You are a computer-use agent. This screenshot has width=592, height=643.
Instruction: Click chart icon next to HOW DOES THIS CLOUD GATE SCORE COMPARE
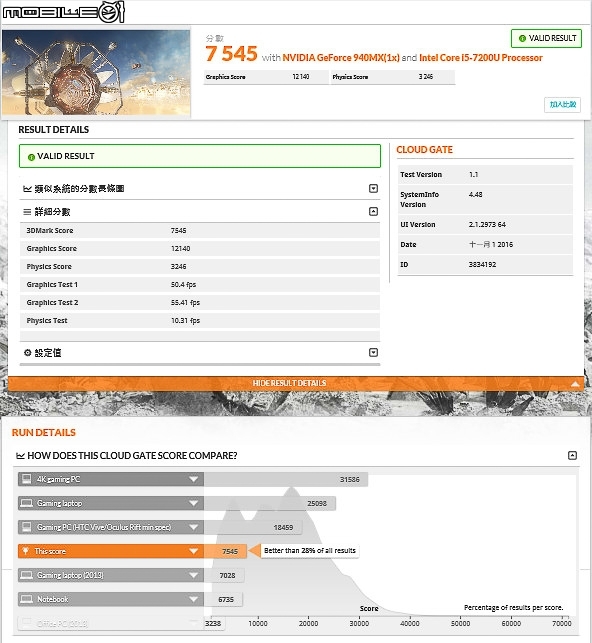(20, 456)
